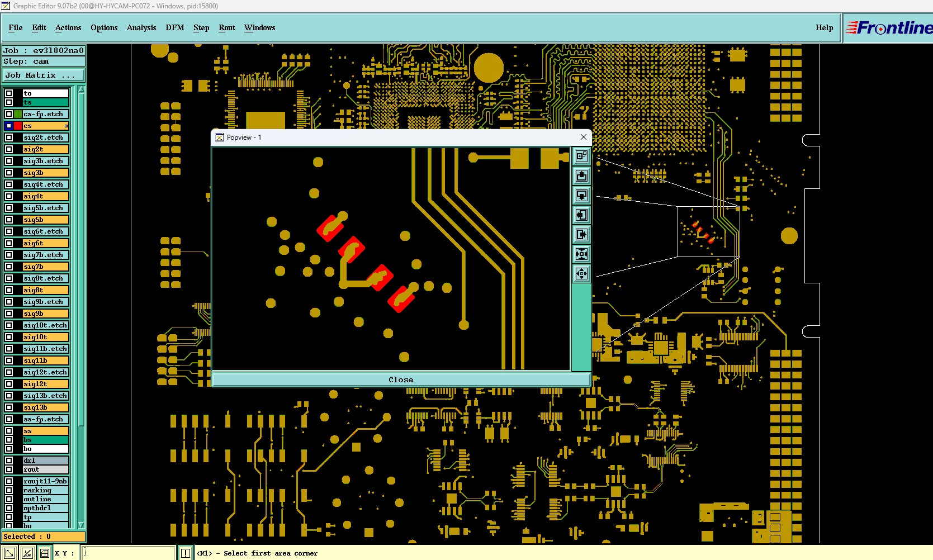Select the marking layer name
933x560 pixels.
coord(46,490)
